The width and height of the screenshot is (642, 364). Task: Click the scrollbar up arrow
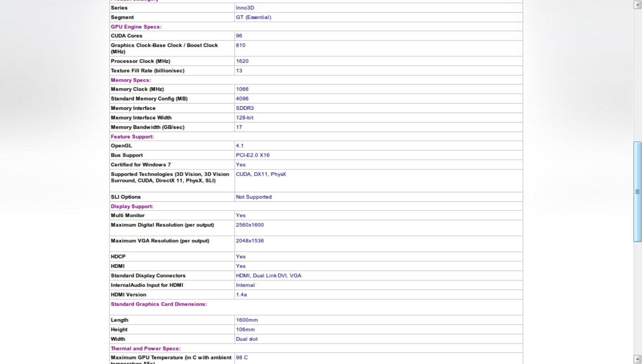(x=637, y=5)
